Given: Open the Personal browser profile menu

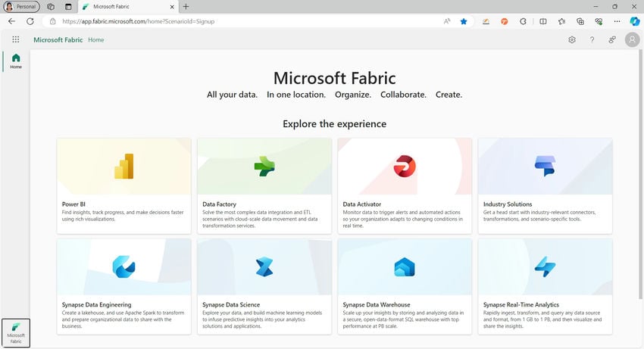Looking at the screenshot, I should [x=22, y=6].
